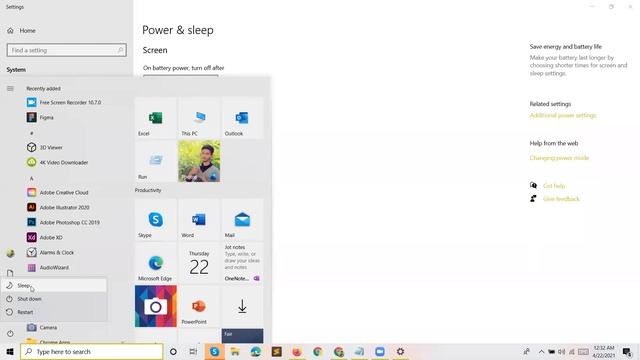Launch the Microsoft Edge tile
This screenshot has width=640, height=360.
(x=156, y=263)
